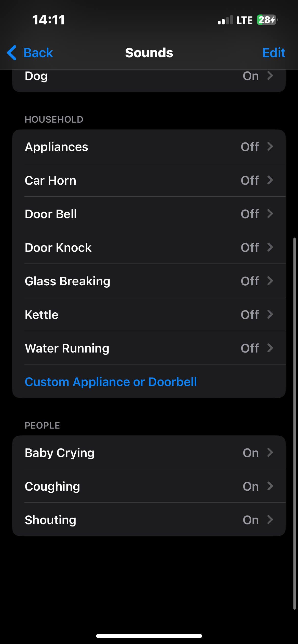The width and height of the screenshot is (298, 644).
Task: Expand the Door Bell chevron
Action: [270, 214]
